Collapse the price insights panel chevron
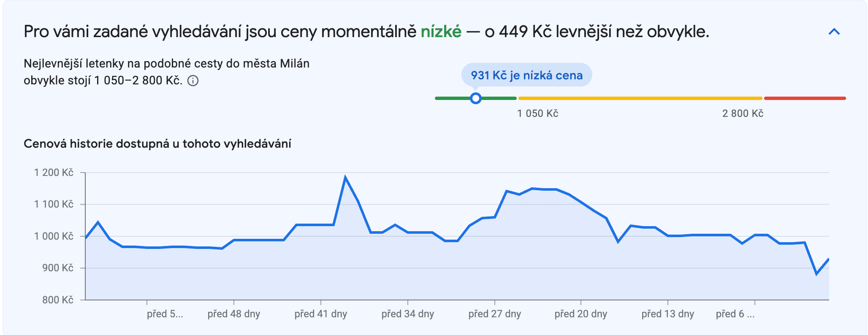 click(834, 32)
